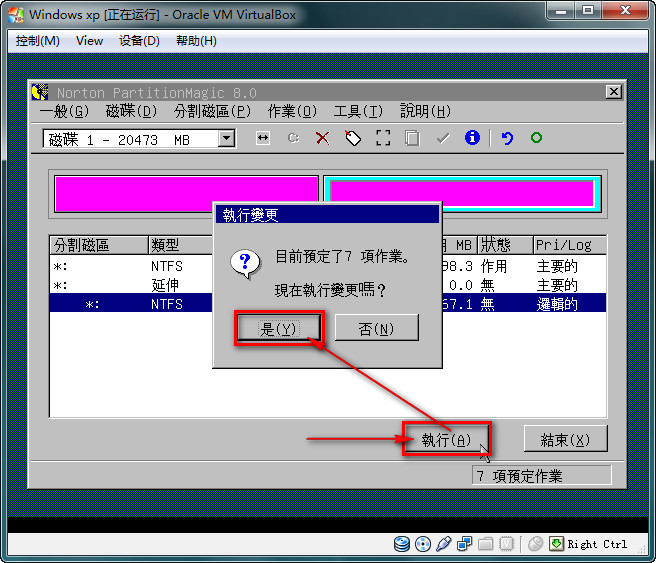
Task: Open the disk 1 selection dropdown arrow
Action: pyautogui.click(x=226, y=138)
